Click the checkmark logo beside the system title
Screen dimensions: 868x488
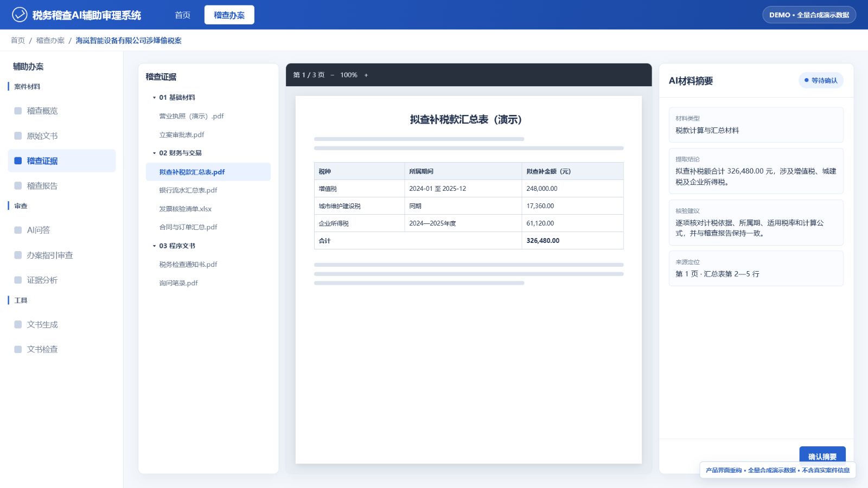point(20,15)
